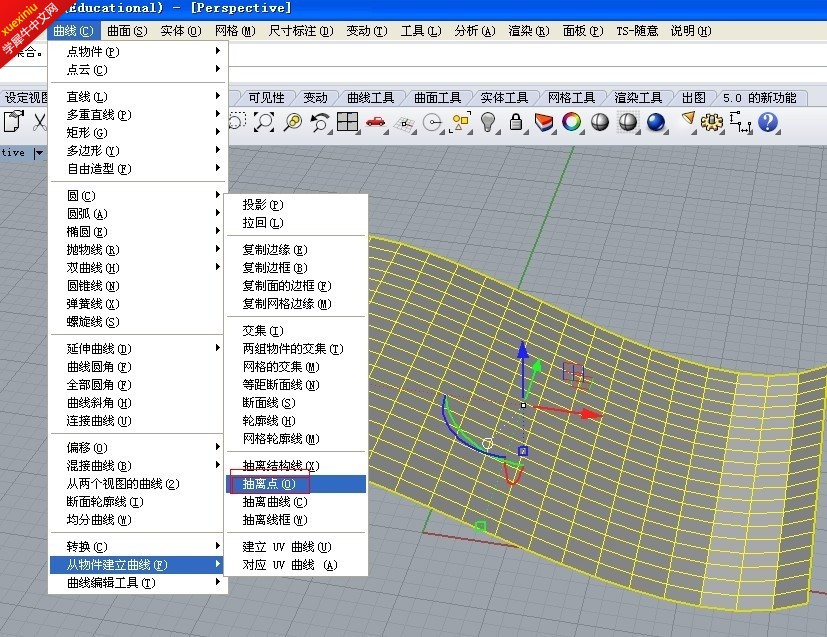The width and height of the screenshot is (827, 637).
Task: Select 从两个视图的曲线(2) menu entry
Action: click(x=138, y=484)
